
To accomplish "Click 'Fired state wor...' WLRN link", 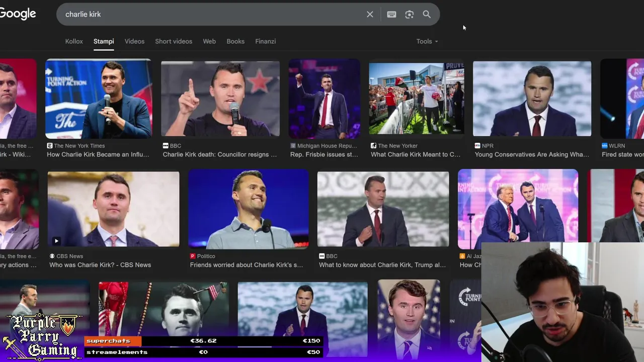I will coord(623,154).
